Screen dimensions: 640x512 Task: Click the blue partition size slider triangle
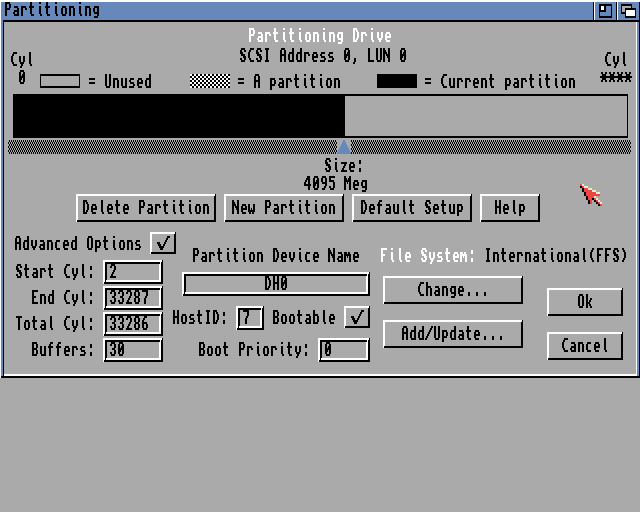344,146
